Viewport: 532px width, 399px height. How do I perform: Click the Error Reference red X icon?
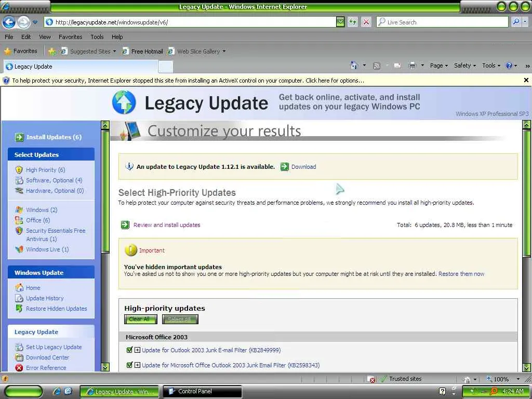pos(19,368)
